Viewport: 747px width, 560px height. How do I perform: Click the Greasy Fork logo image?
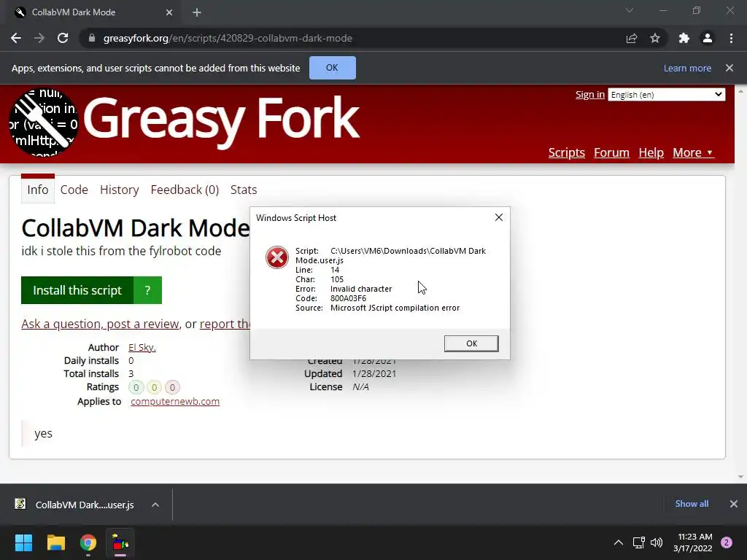click(x=43, y=122)
